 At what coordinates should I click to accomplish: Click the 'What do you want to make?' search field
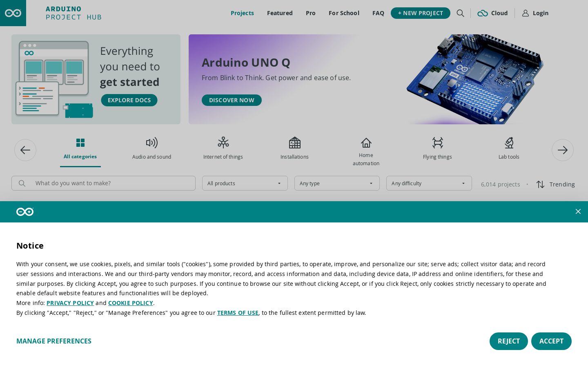[x=103, y=183]
